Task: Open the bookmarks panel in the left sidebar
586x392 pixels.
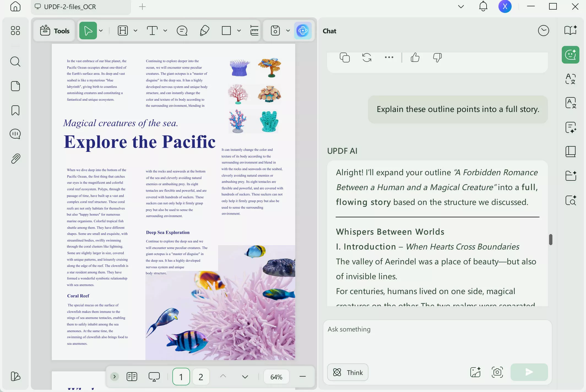Action: coord(15,110)
